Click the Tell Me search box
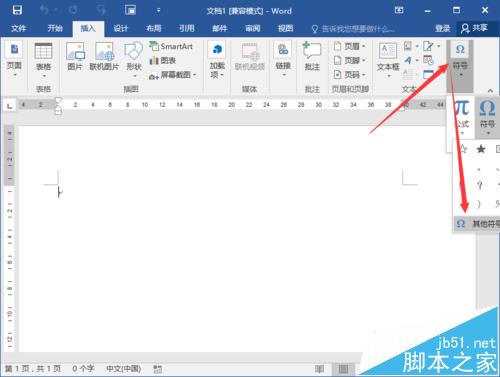 click(x=353, y=29)
